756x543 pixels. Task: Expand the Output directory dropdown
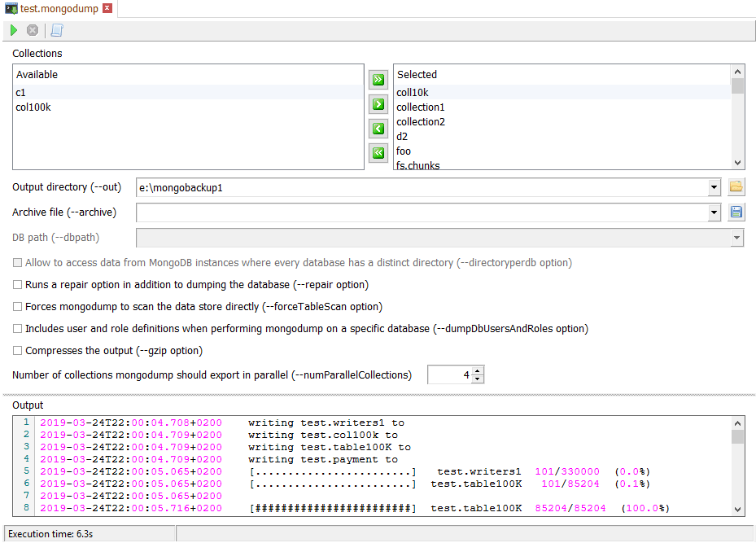(714, 187)
